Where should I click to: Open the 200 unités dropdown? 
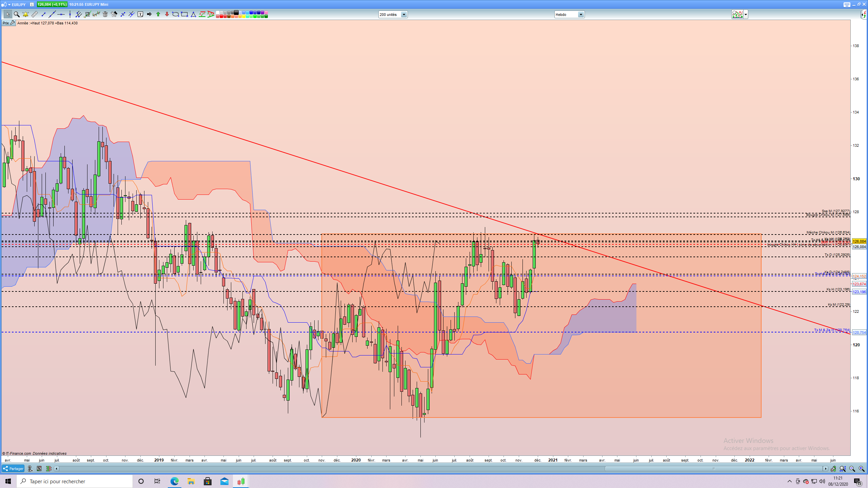[x=403, y=15]
